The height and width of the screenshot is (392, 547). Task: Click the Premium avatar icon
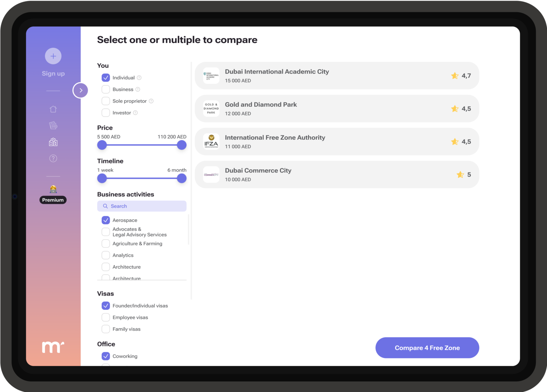pyautogui.click(x=53, y=189)
